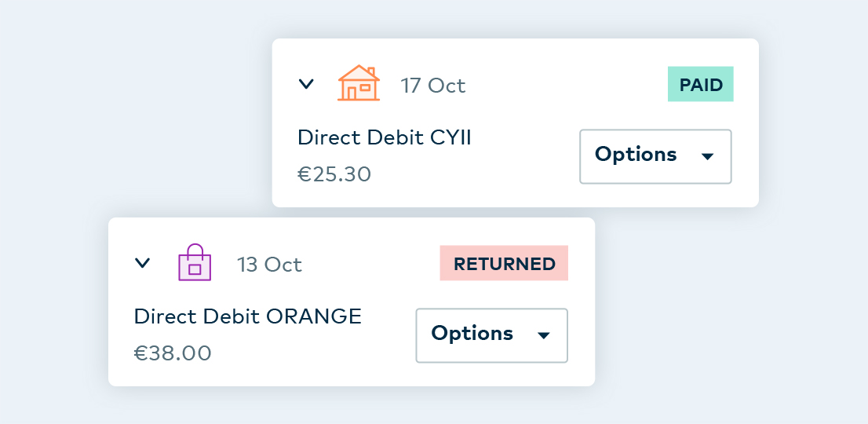Click the pink RETURNED status badge
This screenshot has height=424, width=868.
[x=504, y=263]
